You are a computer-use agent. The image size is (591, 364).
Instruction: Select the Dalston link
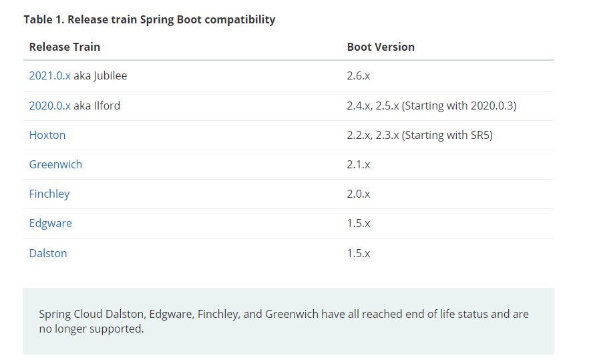(x=48, y=253)
